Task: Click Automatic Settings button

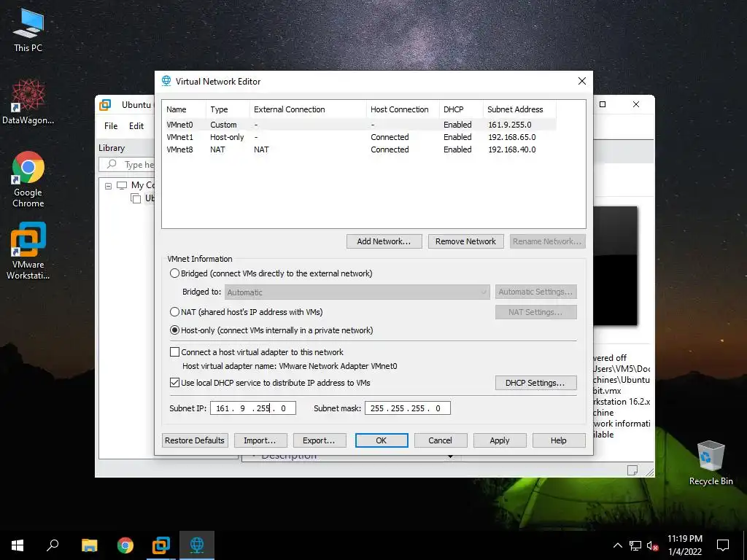Action: 535,292
